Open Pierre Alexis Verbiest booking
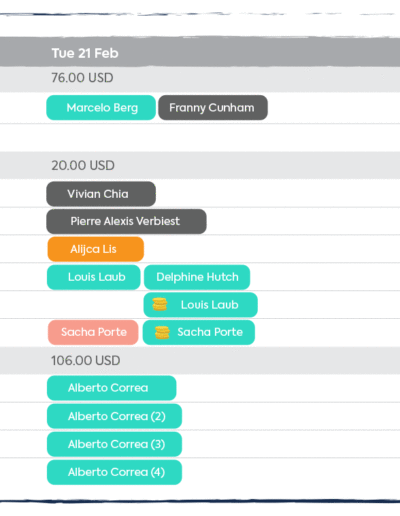The image size is (400, 516). (126, 221)
